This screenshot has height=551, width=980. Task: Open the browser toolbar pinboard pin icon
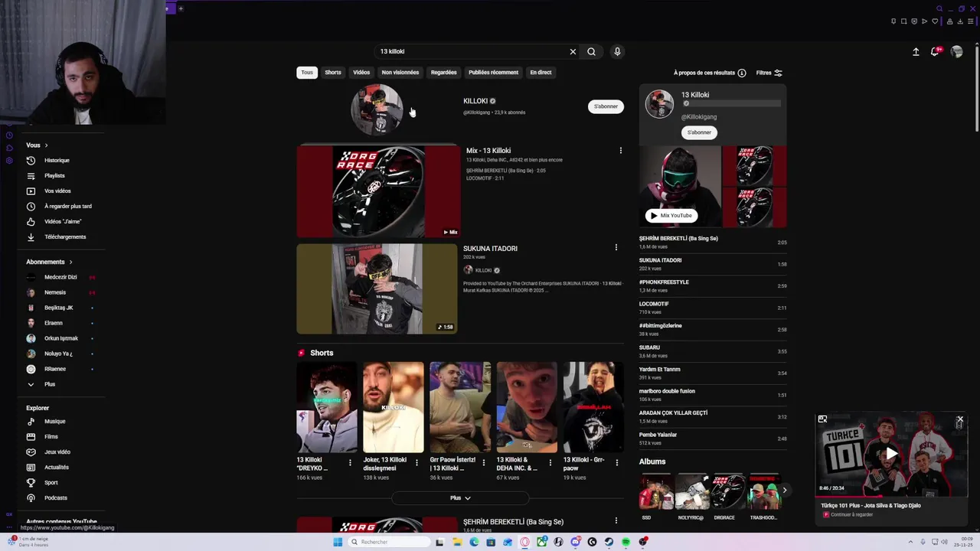(893, 21)
